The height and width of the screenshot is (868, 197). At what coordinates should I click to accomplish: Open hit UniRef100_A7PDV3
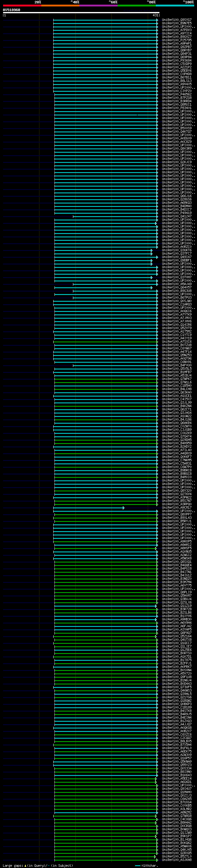pyautogui.click(x=177, y=30)
